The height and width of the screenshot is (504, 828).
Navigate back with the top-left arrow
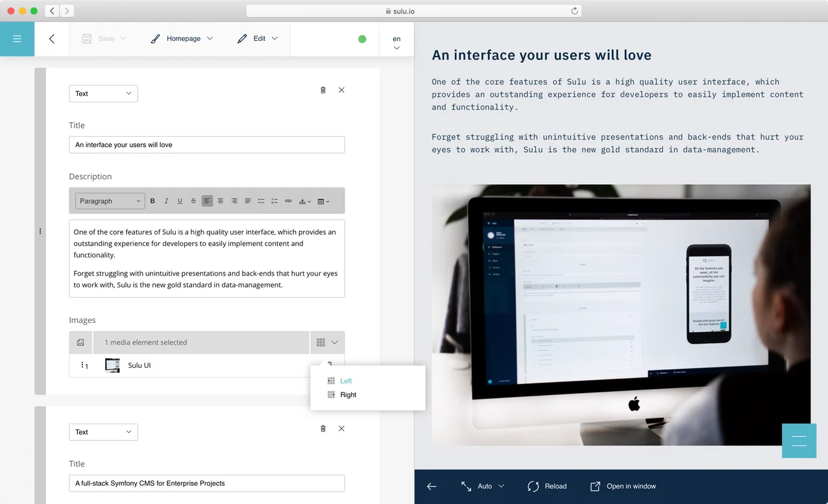pyautogui.click(x=52, y=39)
